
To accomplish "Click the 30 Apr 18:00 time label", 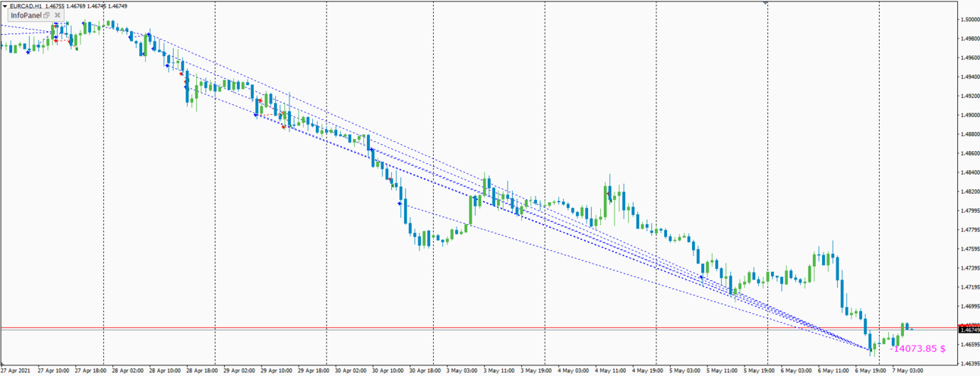I will (425, 371).
